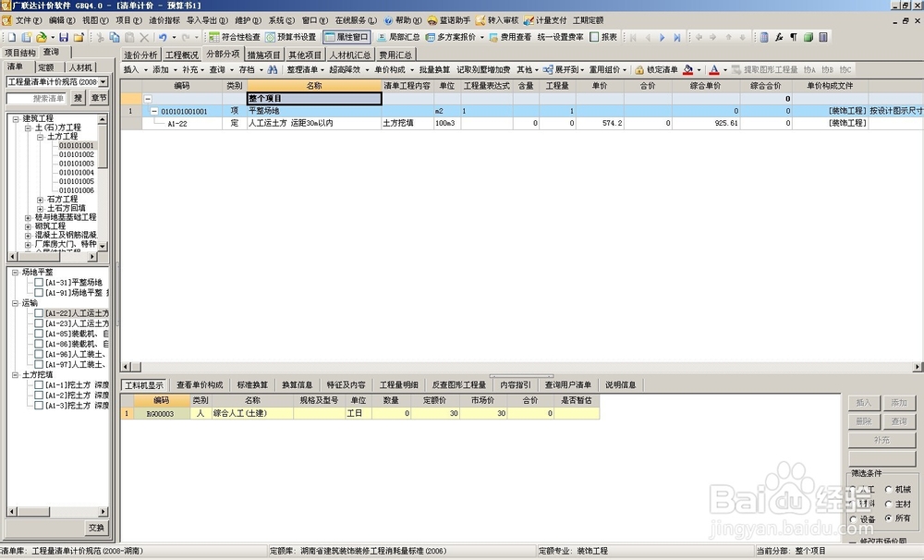Screen dimensions: 924x560
Task: Click the 交换 button
Action: [97, 529]
